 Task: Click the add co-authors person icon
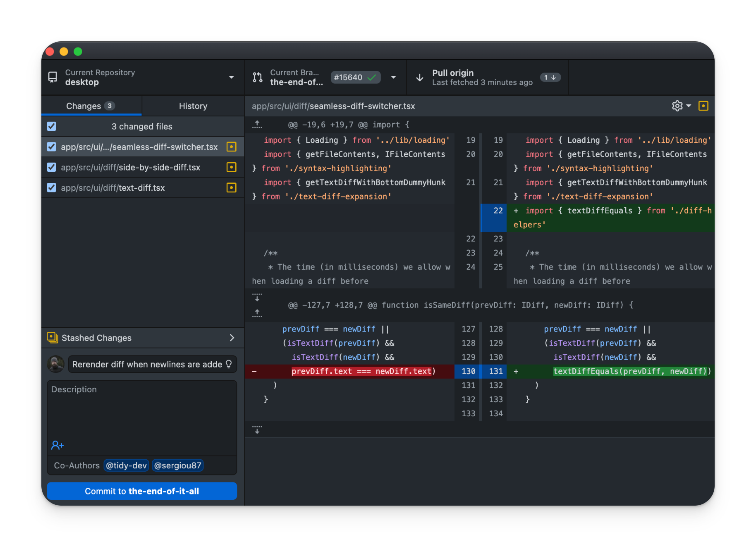[57, 445]
